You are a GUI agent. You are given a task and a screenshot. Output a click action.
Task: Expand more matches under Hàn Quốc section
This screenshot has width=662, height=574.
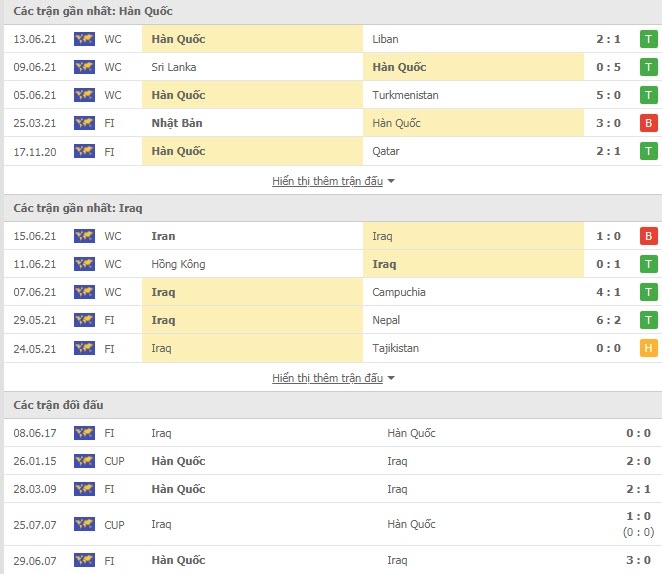pos(328,181)
